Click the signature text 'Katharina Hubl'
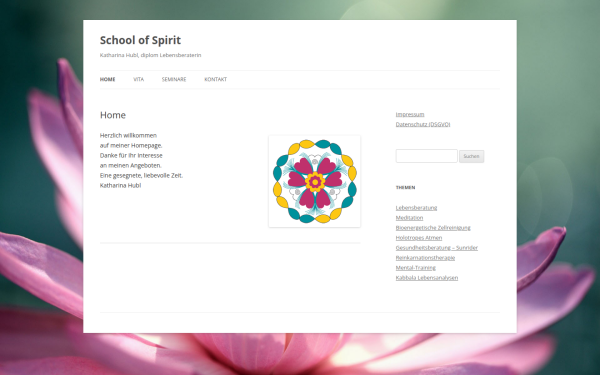600x375 pixels. [121, 185]
